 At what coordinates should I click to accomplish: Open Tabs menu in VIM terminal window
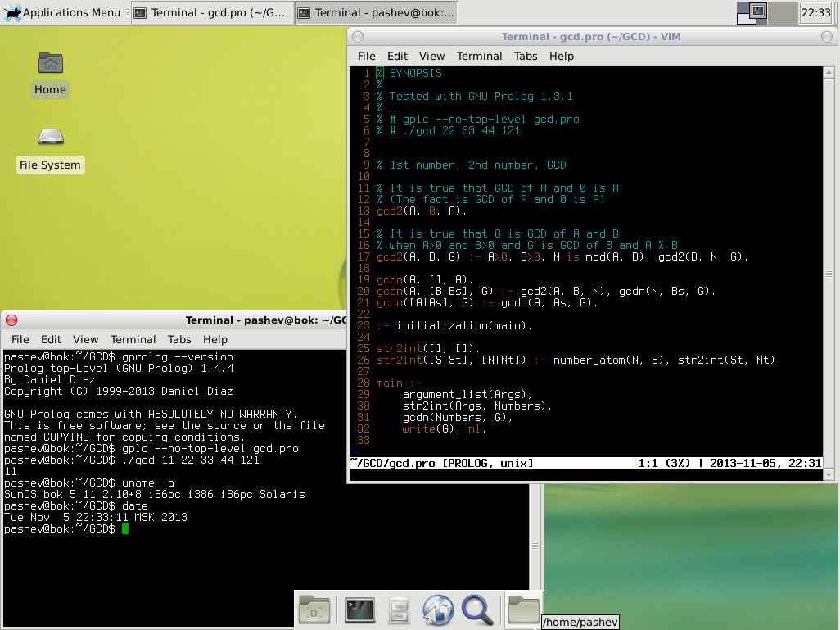click(x=526, y=56)
